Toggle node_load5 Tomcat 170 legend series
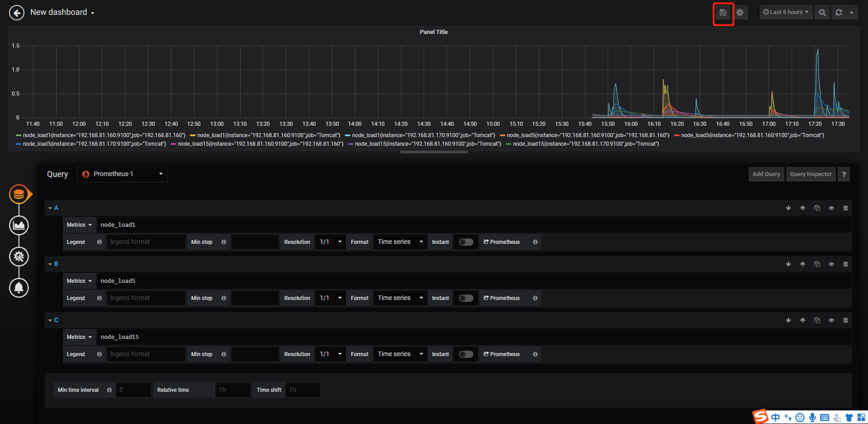This screenshot has width=868, height=424. (94, 144)
